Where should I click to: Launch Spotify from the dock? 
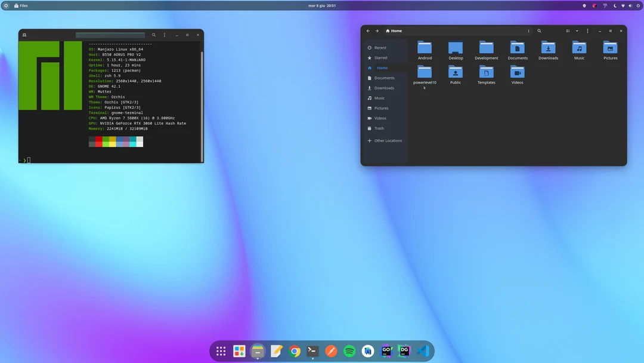349,351
